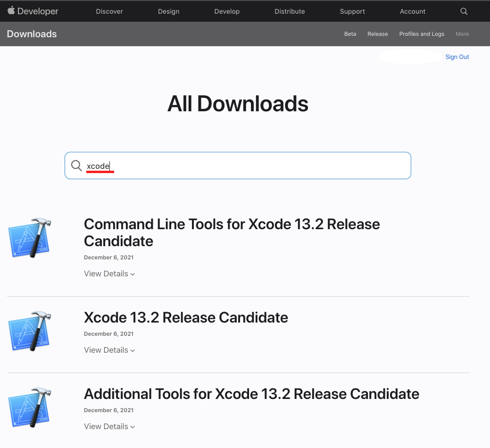Image resolution: width=490 pixels, height=448 pixels.
Task: Click the Xcode 13.2 Release Candidate icon
Action: tap(30, 331)
